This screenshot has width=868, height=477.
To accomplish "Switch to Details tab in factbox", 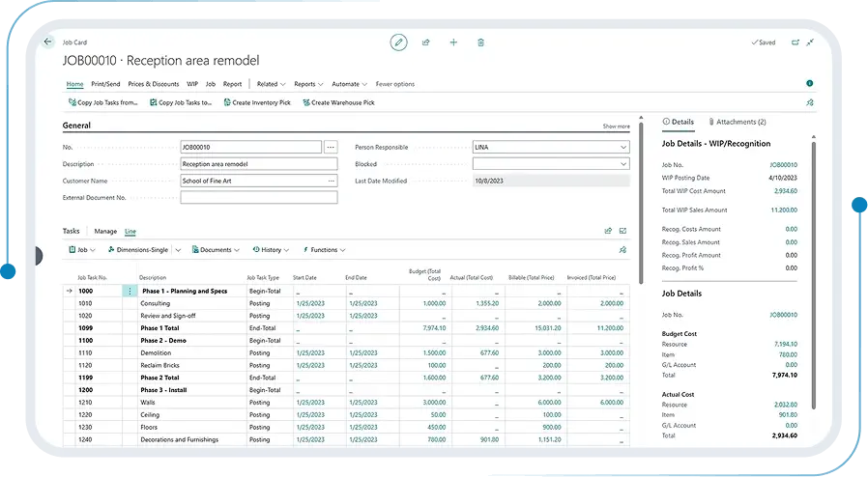I will 679,122.
